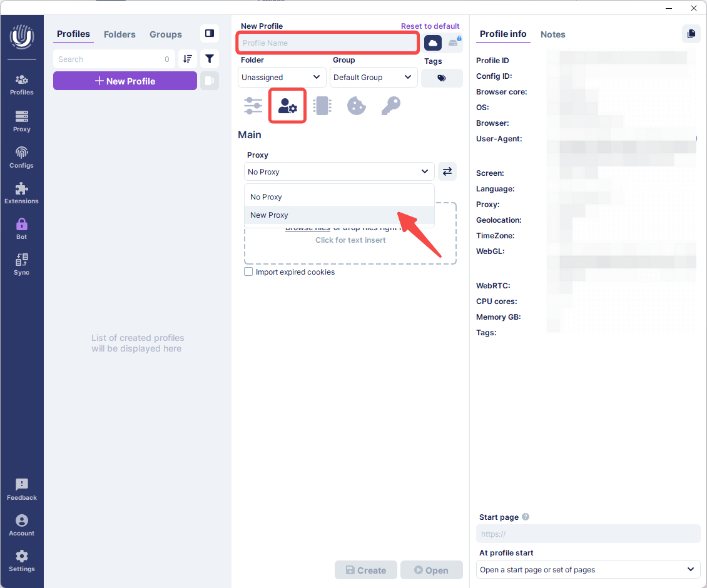
Task: Enable Import expired cookies checkbox
Action: tap(248, 272)
